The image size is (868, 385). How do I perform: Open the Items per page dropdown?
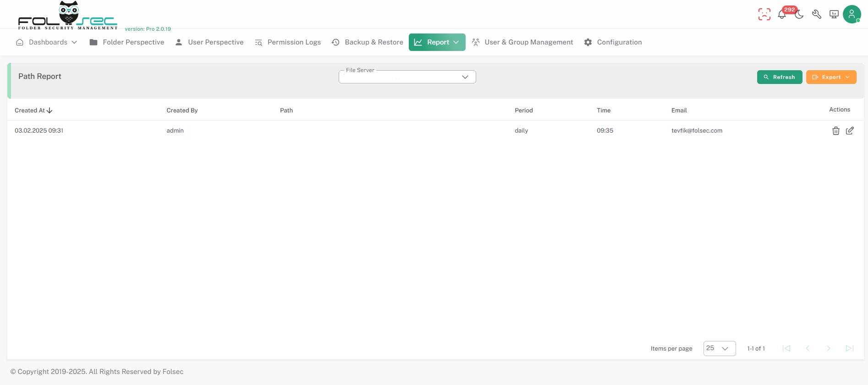click(x=719, y=348)
